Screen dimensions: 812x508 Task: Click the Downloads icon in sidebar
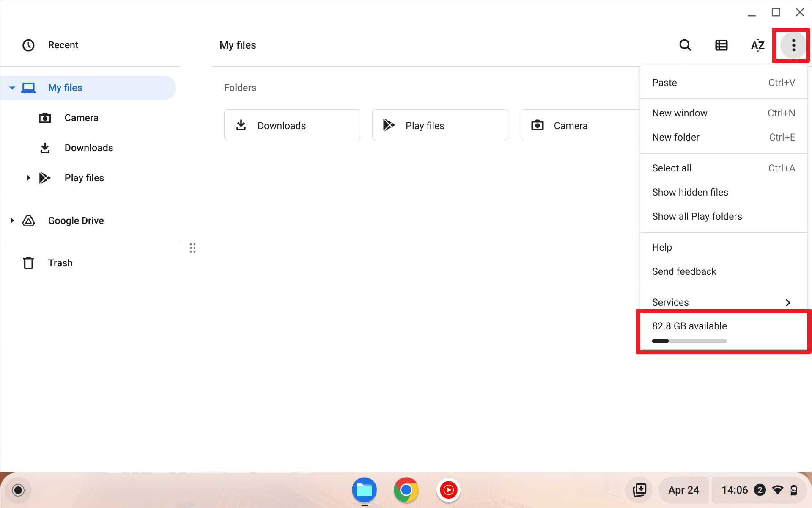coord(45,148)
